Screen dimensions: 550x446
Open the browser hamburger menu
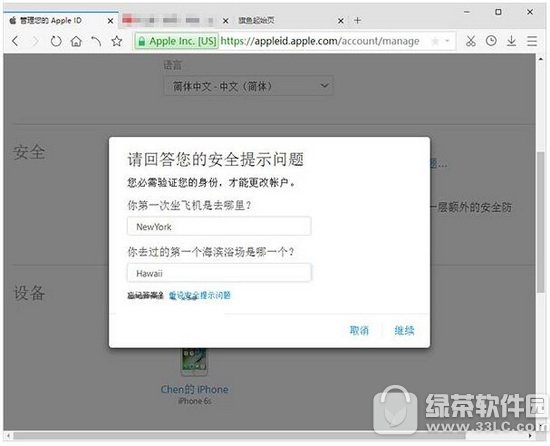tap(532, 41)
